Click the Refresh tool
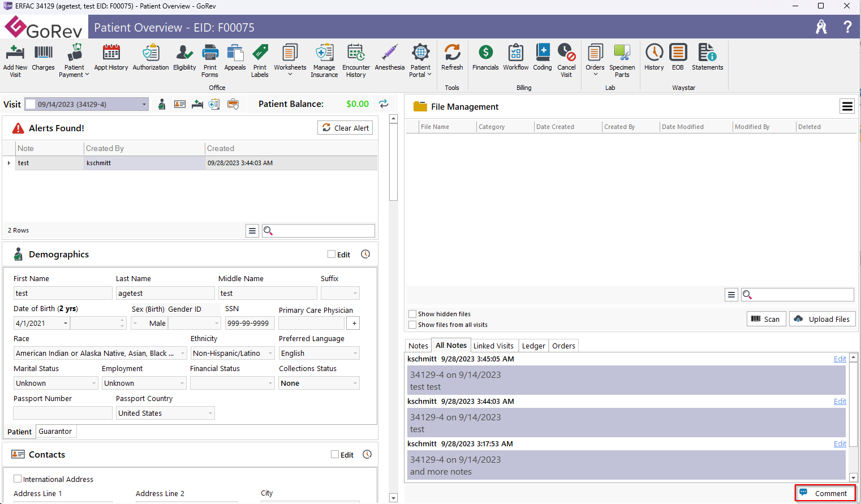Screen dimensions: 861x504 [x=452, y=57]
